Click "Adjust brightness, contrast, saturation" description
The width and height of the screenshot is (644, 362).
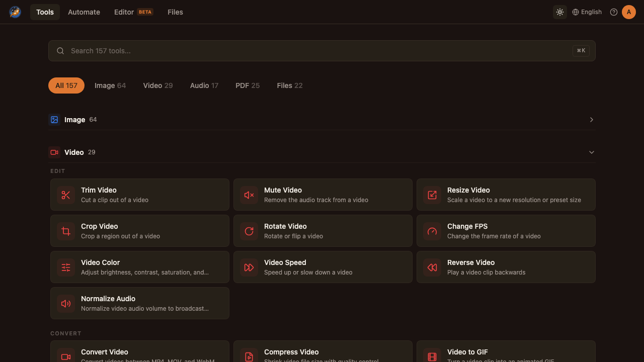tap(145, 273)
